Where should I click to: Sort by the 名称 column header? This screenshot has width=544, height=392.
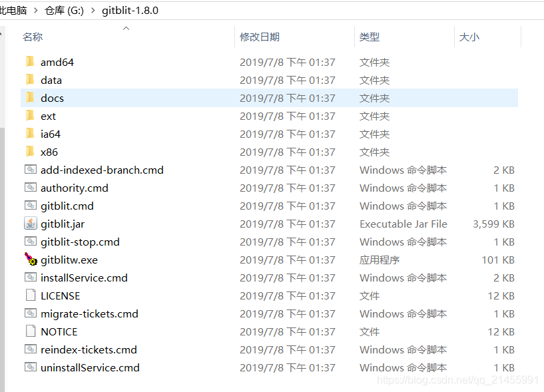tap(33, 37)
